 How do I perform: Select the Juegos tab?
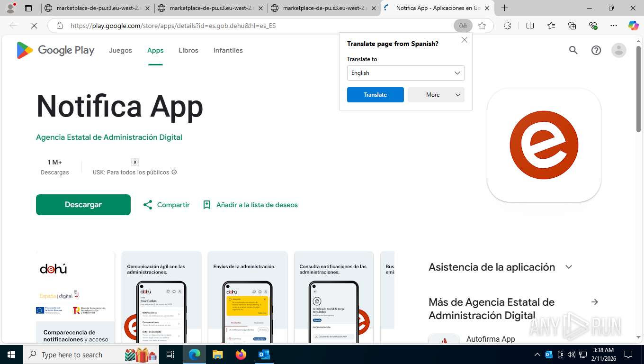point(120,50)
